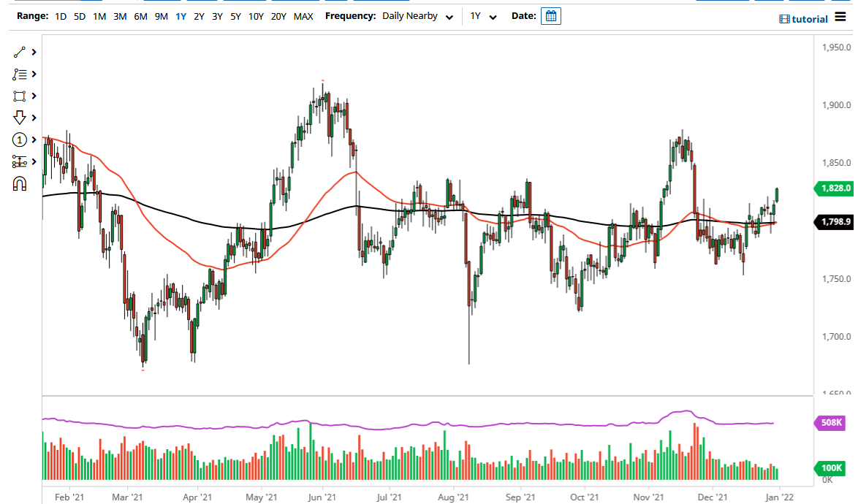This screenshot has height=504, width=858.
Task: Click the 1,798.9 moving average label
Action: pos(833,222)
